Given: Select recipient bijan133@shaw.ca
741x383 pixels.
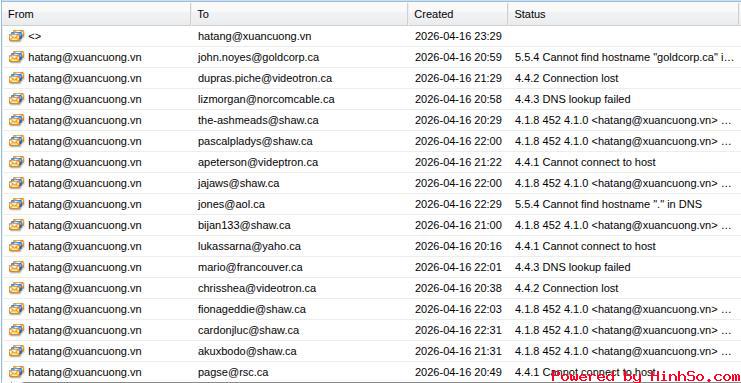Looking at the screenshot, I should coord(244,225).
